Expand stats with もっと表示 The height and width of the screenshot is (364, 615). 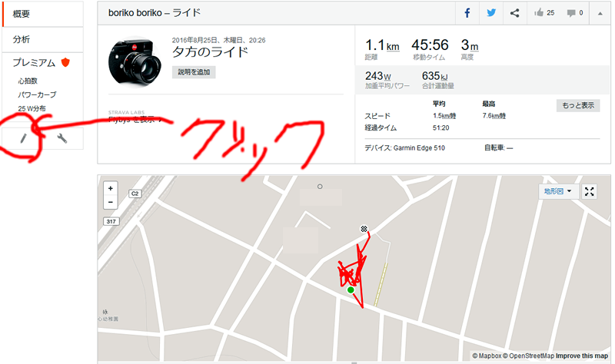(578, 105)
